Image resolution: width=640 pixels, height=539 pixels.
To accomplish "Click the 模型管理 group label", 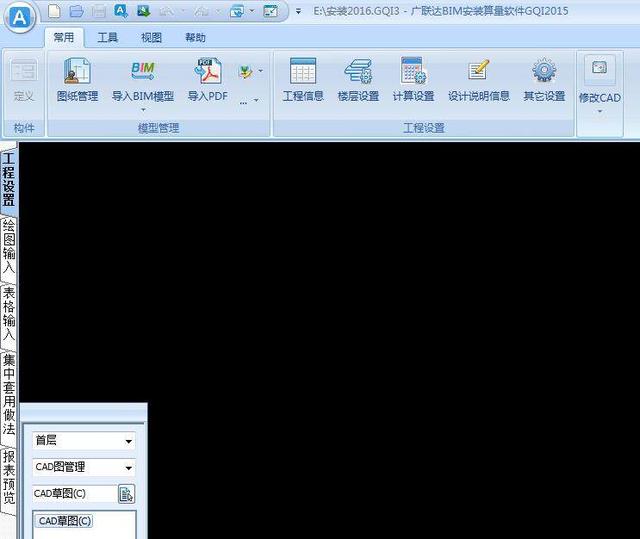I will point(158,128).
